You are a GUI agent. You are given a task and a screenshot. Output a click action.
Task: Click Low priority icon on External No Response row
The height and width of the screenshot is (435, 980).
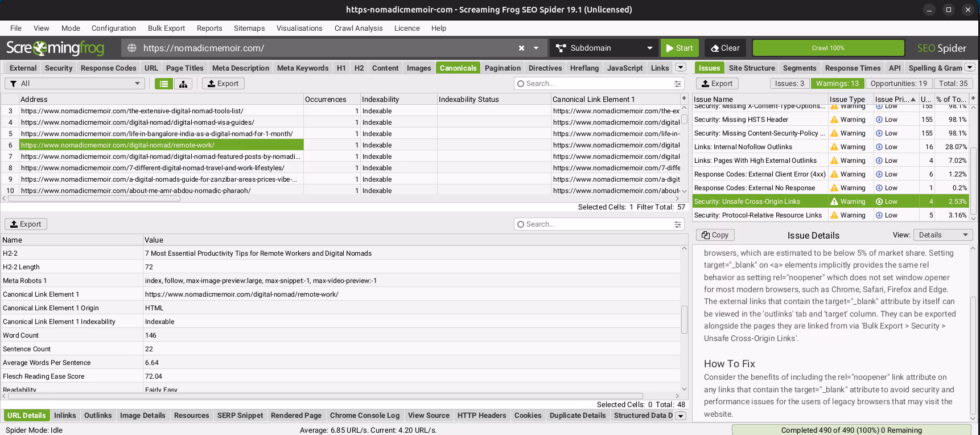click(879, 188)
